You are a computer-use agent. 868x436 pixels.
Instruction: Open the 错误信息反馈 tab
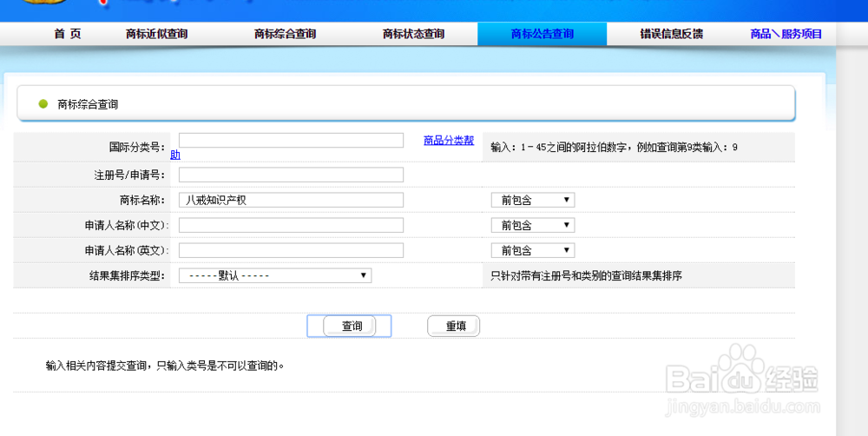tap(672, 34)
